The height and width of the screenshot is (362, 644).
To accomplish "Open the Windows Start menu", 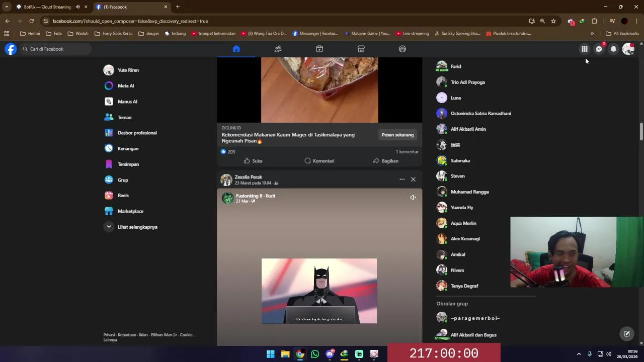I will [270, 354].
